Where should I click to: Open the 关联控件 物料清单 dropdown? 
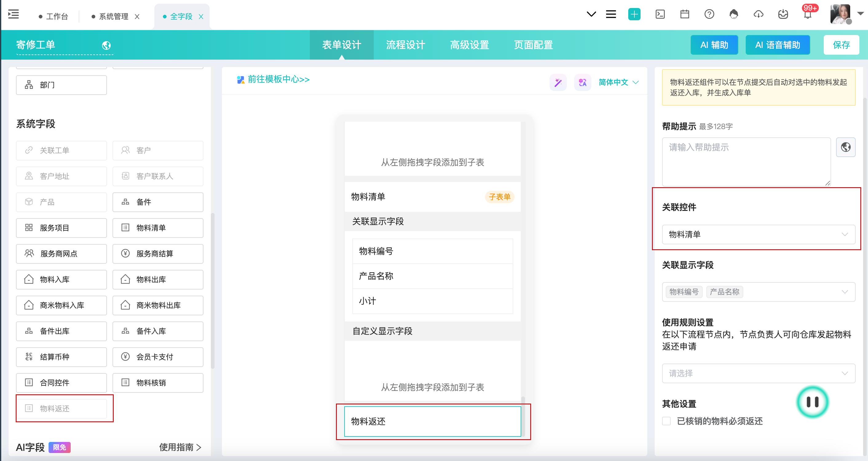pyautogui.click(x=758, y=234)
